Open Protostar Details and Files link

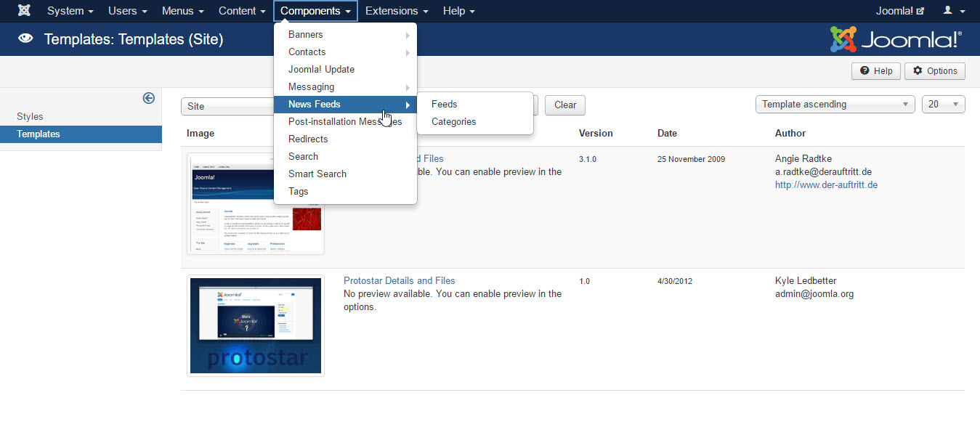click(x=399, y=281)
